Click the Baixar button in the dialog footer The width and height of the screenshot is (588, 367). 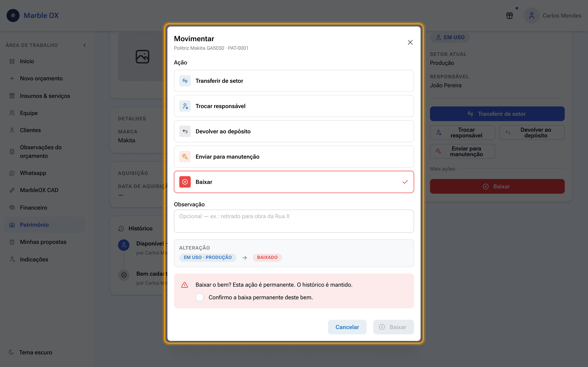pyautogui.click(x=393, y=327)
